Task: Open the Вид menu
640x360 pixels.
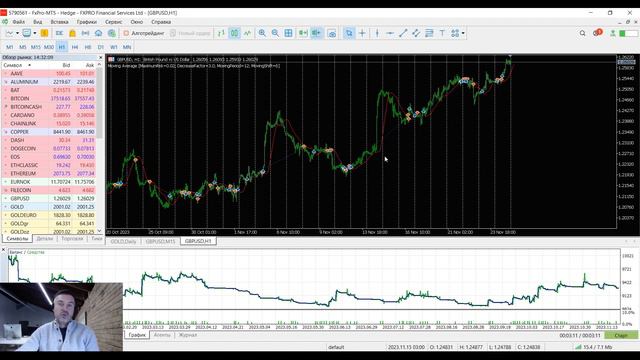Action: click(38, 22)
